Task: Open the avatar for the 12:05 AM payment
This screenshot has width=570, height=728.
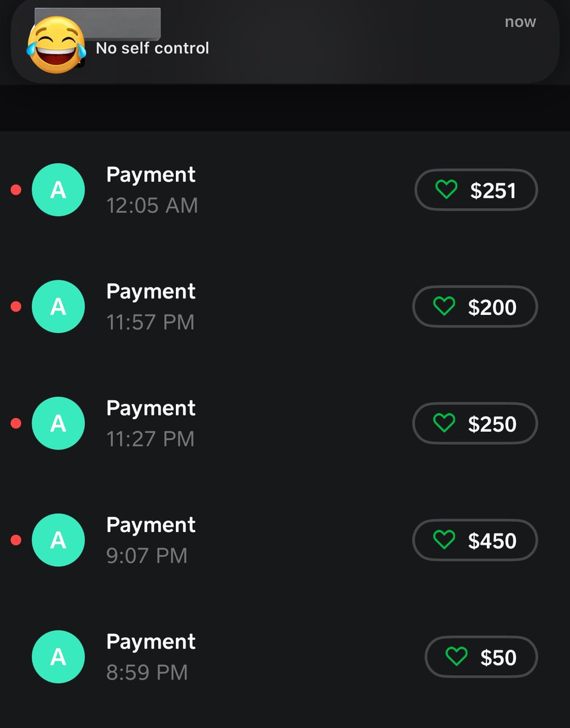Action: click(58, 190)
